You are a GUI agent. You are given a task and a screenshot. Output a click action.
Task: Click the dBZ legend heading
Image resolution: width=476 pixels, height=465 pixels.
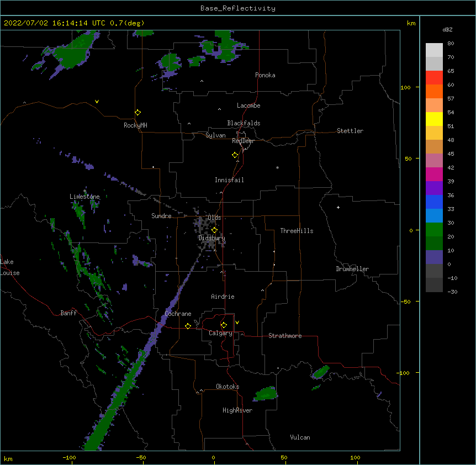(447, 29)
